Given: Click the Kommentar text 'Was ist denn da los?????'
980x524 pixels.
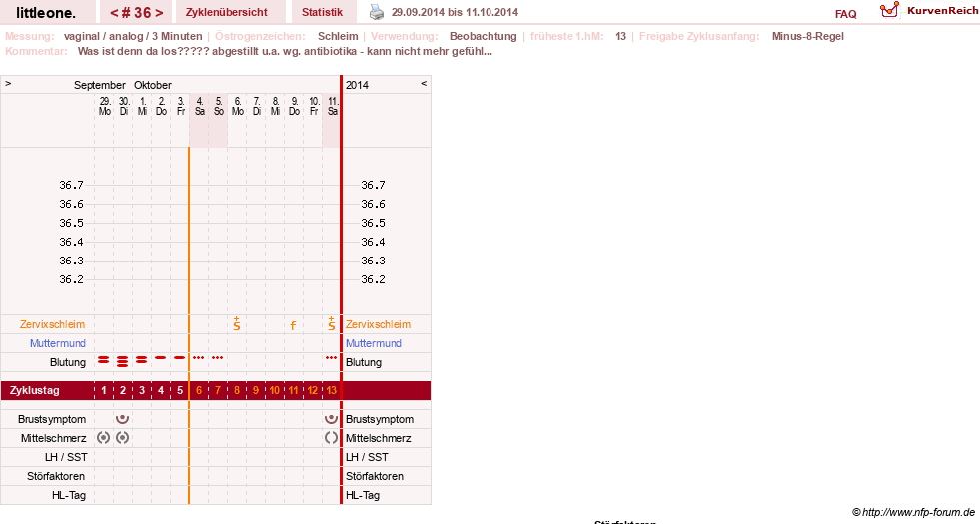Looking at the screenshot, I should tap(143, 51).
